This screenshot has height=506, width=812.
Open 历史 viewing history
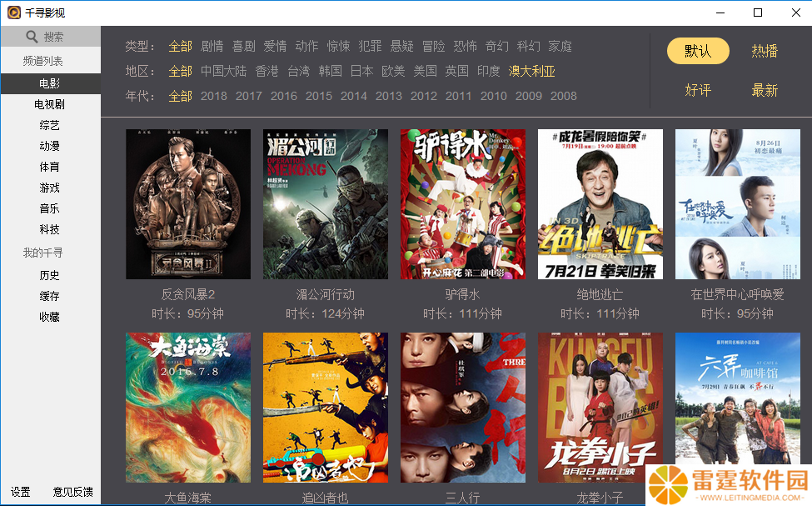[x=50, y=275]
